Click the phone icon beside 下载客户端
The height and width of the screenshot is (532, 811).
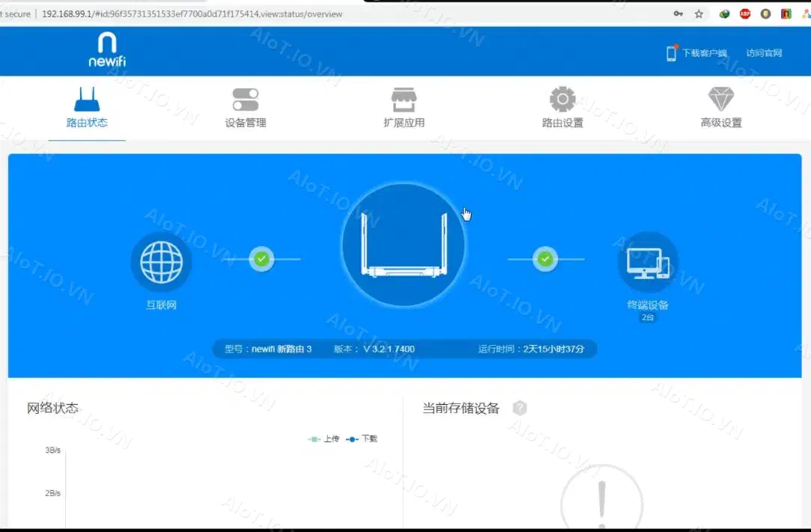(x=672, y=52)
